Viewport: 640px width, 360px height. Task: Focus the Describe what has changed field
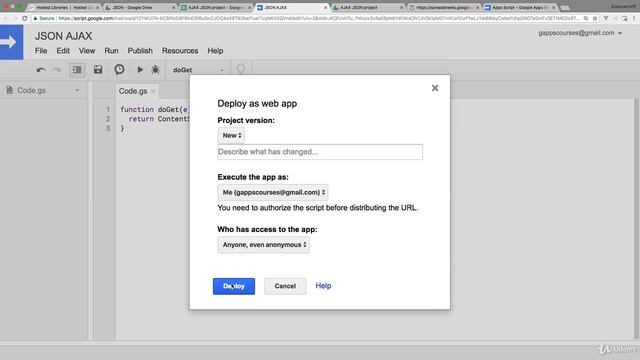coord(320,152)
